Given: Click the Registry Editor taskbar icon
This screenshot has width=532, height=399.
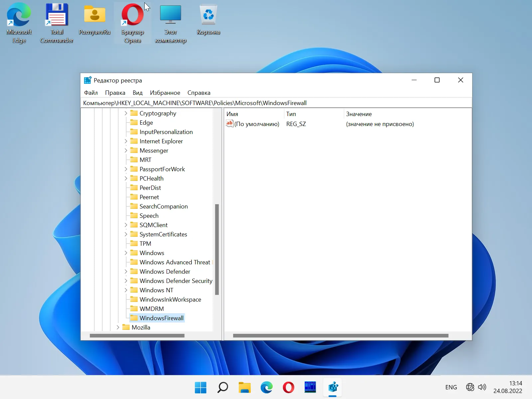Looking at the screenshot, I should pos(333,387).
